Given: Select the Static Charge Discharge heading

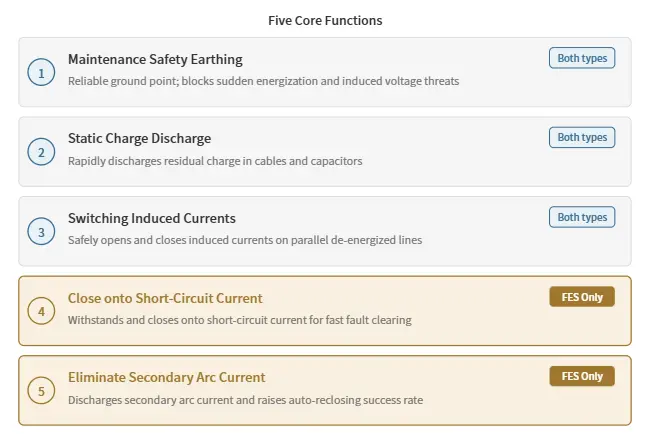Looking at the screenshot, I should [139, 138].
